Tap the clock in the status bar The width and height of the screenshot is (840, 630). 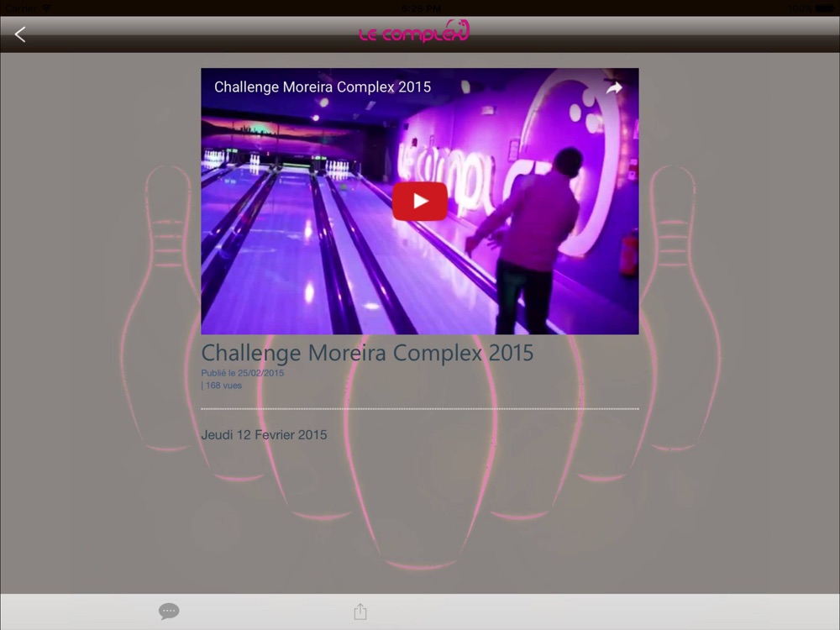[x=421, y=8]
